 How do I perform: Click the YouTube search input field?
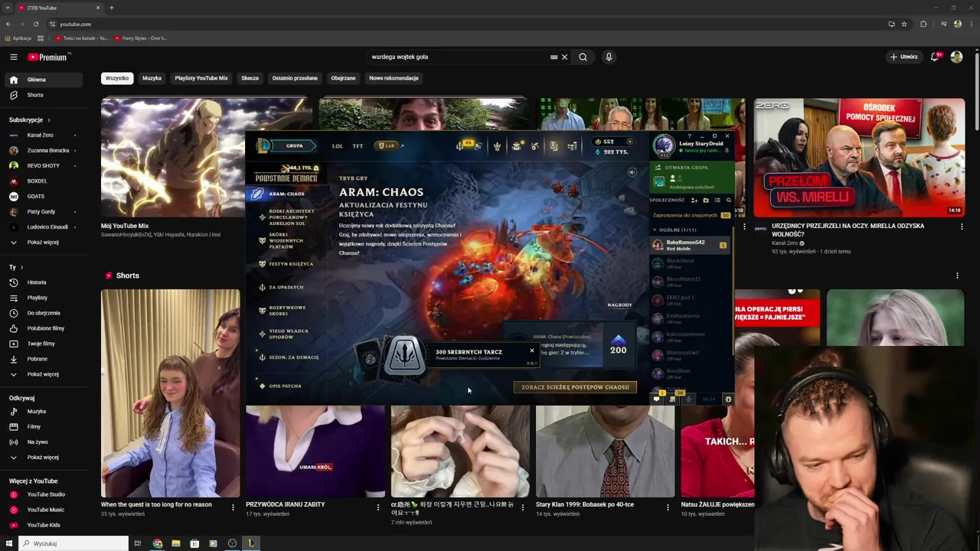(x=459, y=57)
